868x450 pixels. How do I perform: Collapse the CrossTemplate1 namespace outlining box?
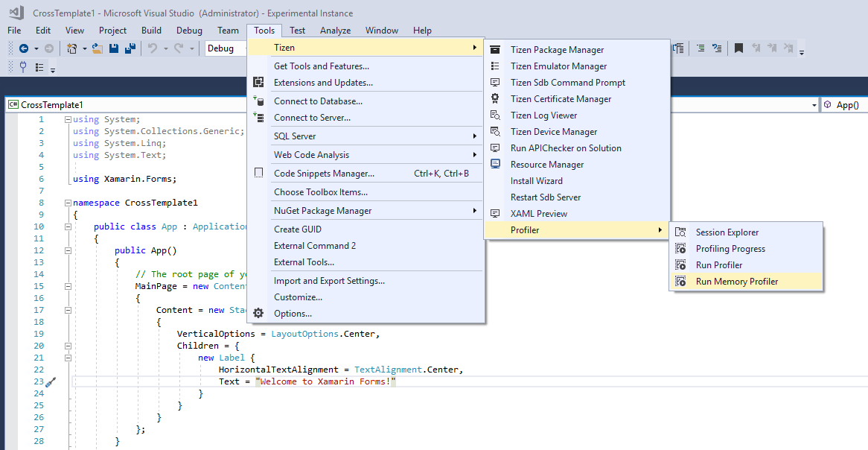[67, 202]
